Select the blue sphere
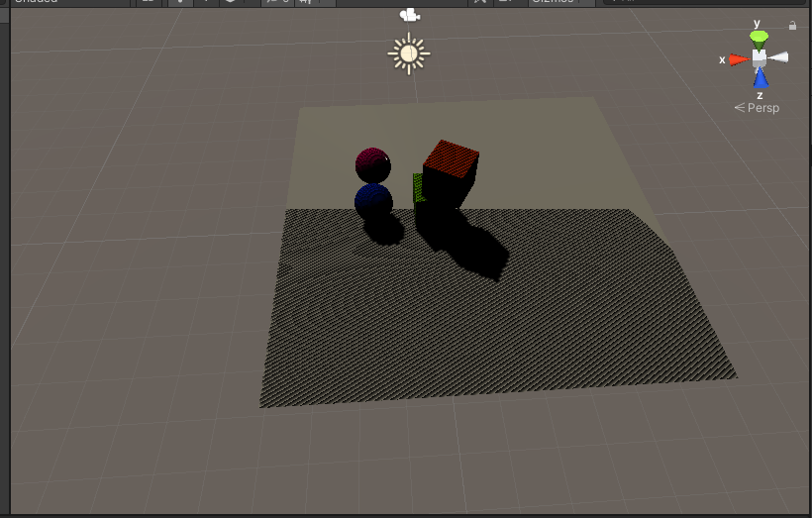The image size is (812, 518). coord(372,201)
